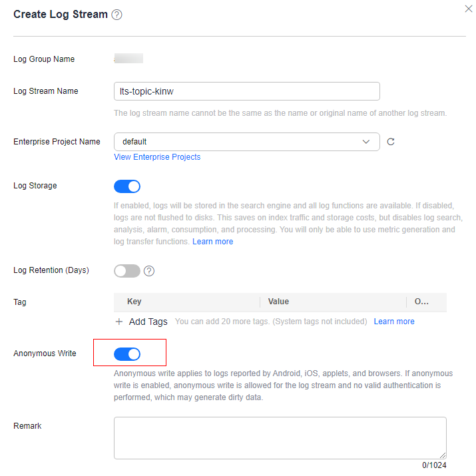
Task: Turn off the Anonymous Write toggle
Action: pyautogui.click(x=127, y=354)
